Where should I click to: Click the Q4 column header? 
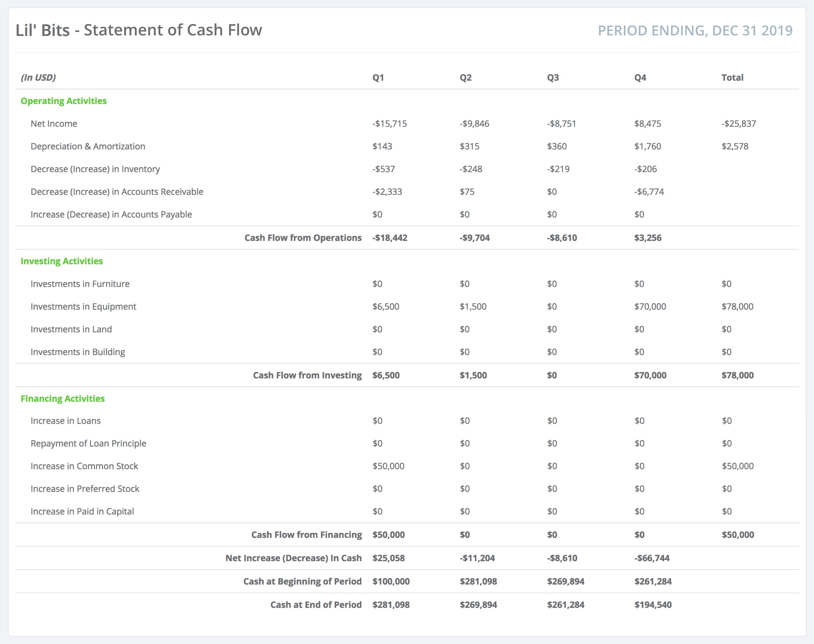tap(640, 78)
